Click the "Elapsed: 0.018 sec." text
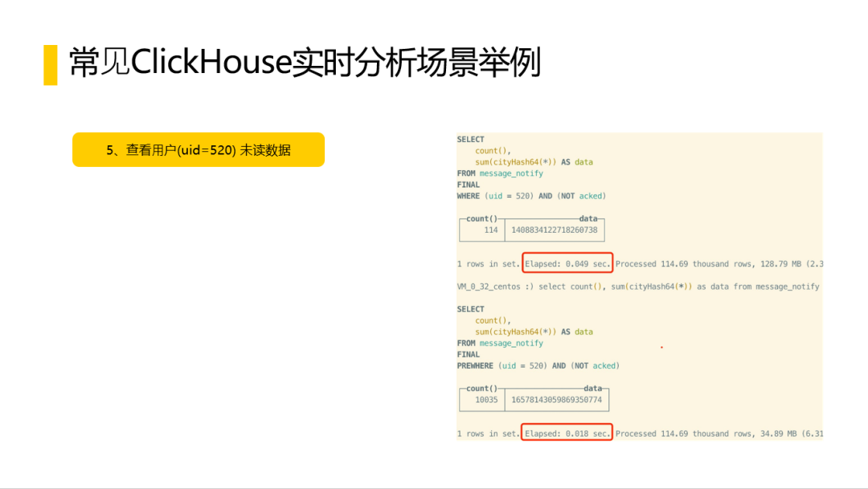Viewport: 868px width, 489px height. tap(567, 434)
